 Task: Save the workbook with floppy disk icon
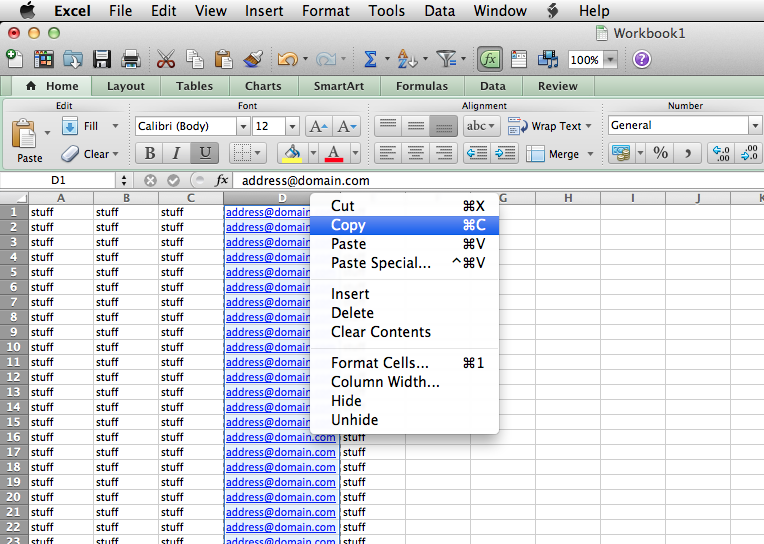click(x=102, y=59)
